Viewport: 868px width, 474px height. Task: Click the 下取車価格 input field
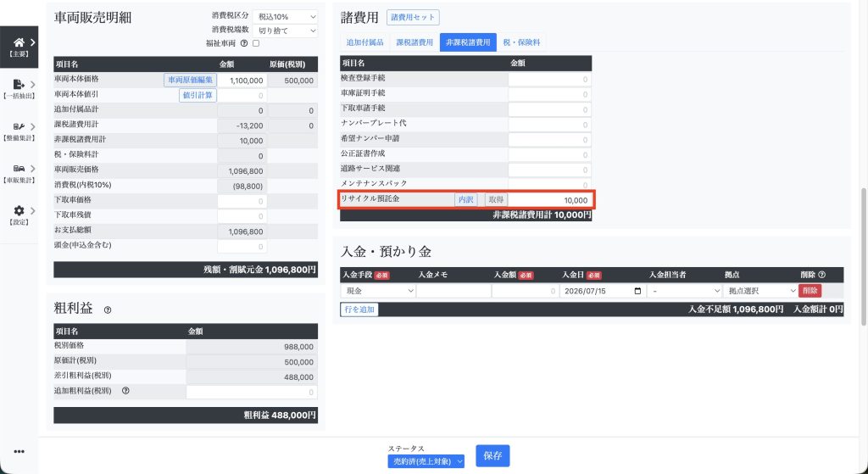point(242,201)
